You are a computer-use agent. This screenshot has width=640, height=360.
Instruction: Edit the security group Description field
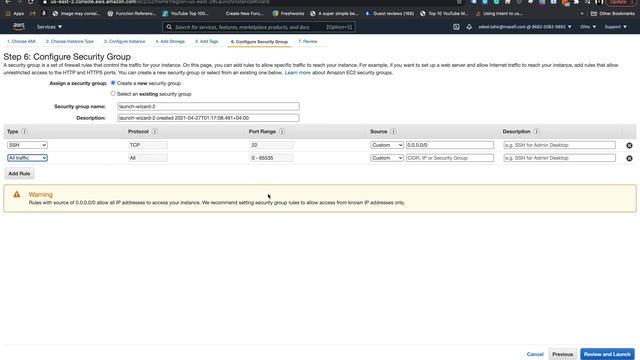click(208, 118)
